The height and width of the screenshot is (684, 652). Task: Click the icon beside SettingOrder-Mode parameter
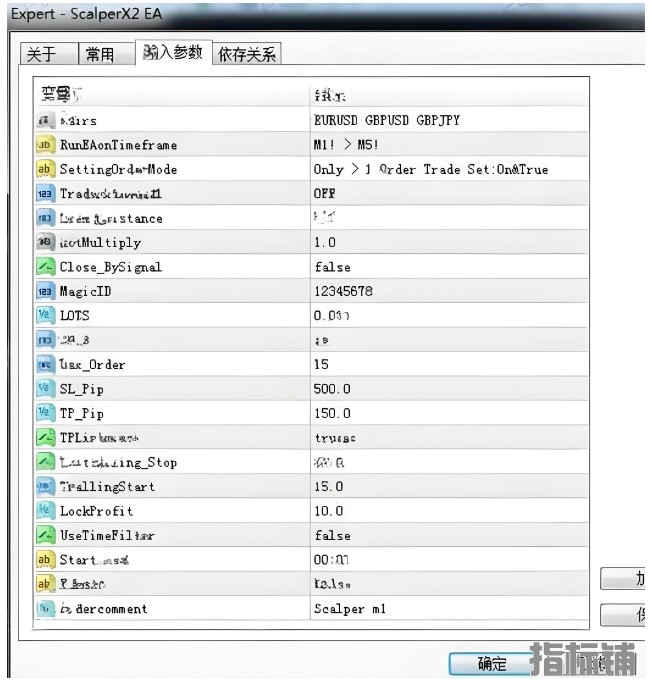click(45, 169)
